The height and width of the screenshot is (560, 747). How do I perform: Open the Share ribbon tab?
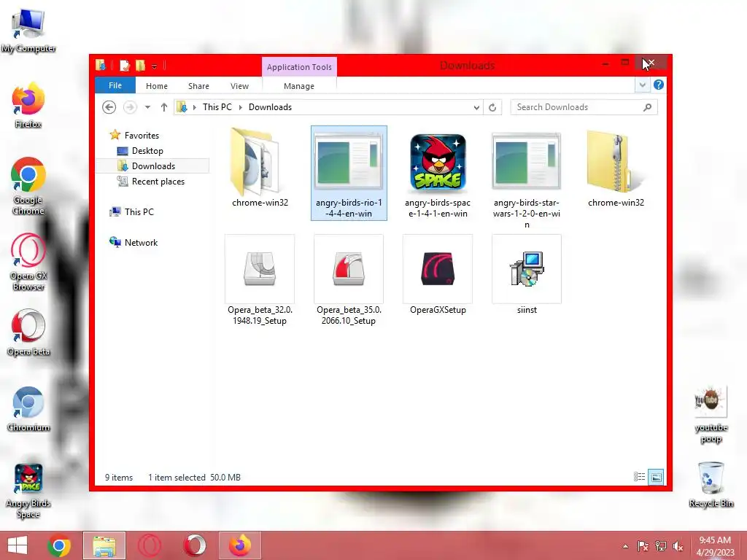[198, 86]
